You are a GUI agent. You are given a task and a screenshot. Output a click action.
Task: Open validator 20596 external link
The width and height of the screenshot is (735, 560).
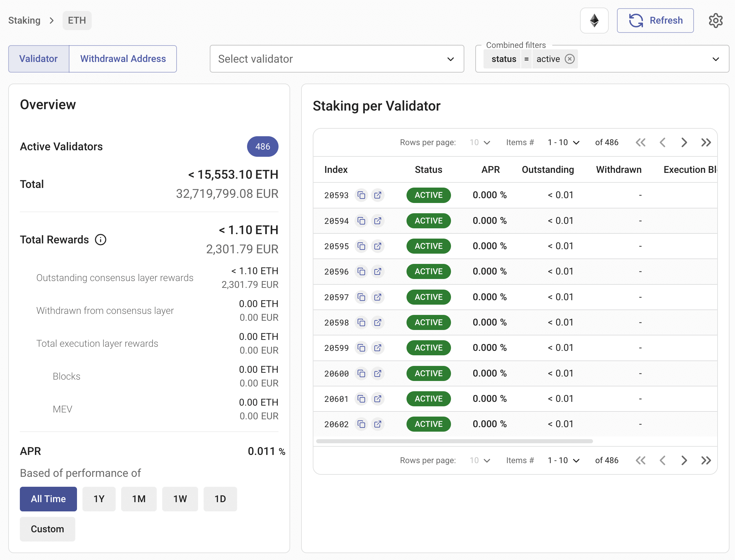[x=378, y=271]
